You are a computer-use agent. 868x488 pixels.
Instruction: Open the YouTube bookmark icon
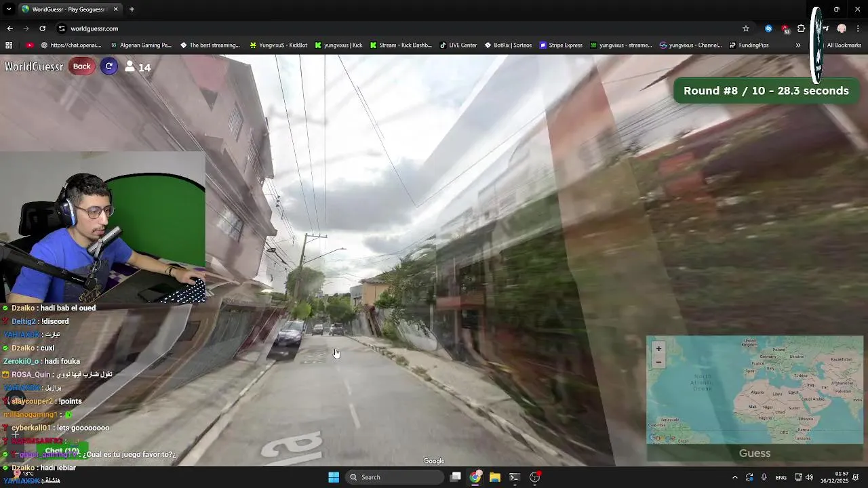coord(30,45)
